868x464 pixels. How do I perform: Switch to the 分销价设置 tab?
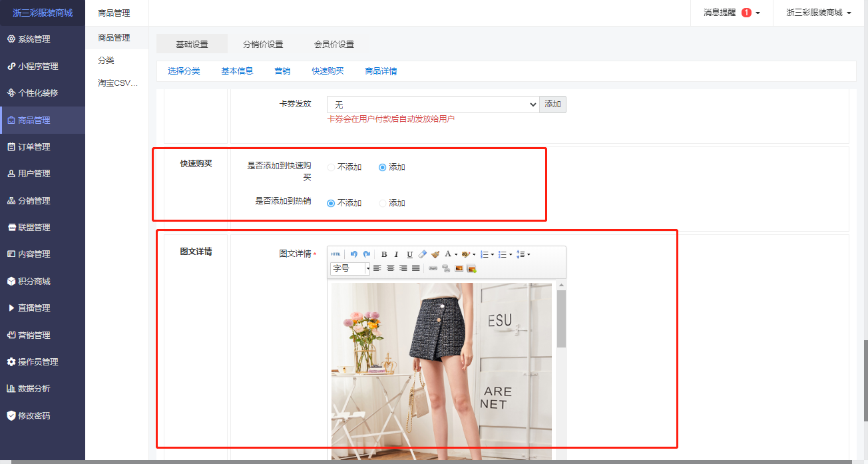pyautogui.click(x=263, y=44)
